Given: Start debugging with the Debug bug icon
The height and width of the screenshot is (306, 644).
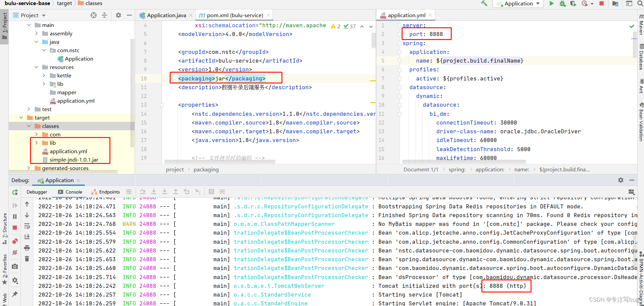Looking at the screenshot, I should point(562,3).
